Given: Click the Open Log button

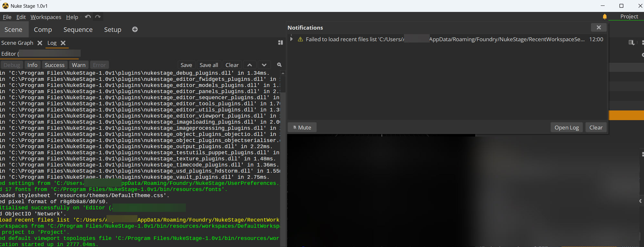Looking at the screenshot, I should 567,128.
